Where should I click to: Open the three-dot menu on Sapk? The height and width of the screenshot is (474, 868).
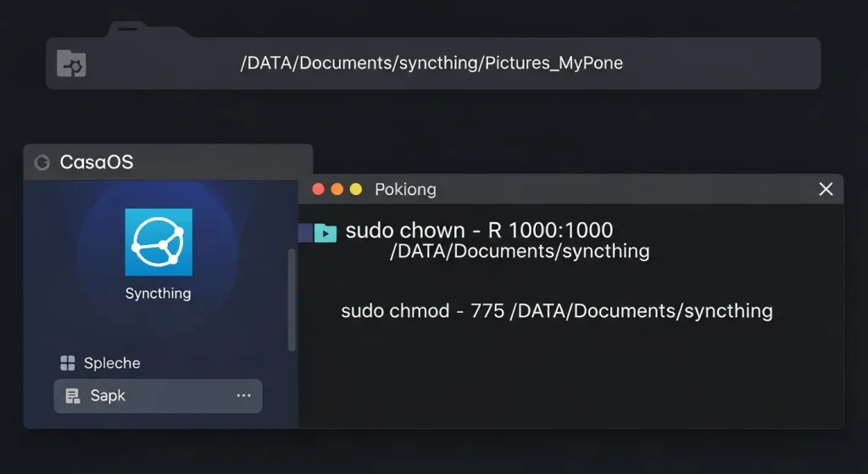coord(244,396)
